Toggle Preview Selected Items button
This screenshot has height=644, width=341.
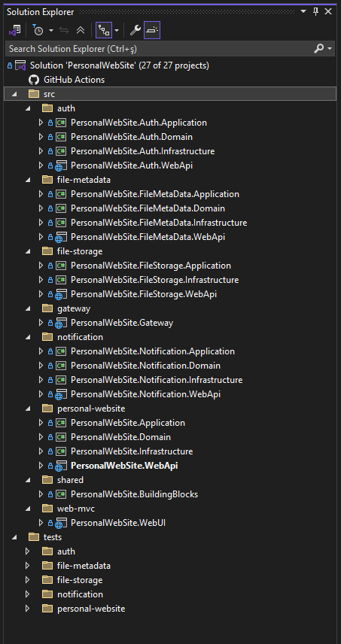[152, 30]
